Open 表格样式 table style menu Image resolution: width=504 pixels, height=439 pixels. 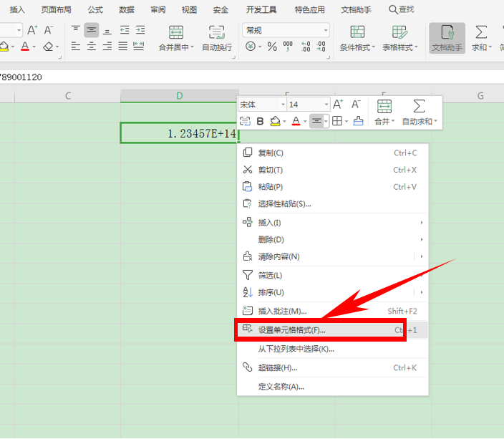[400, 38]
